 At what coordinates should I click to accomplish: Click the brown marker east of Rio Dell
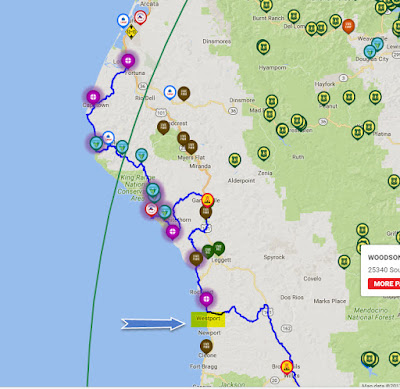pos(184,93)
